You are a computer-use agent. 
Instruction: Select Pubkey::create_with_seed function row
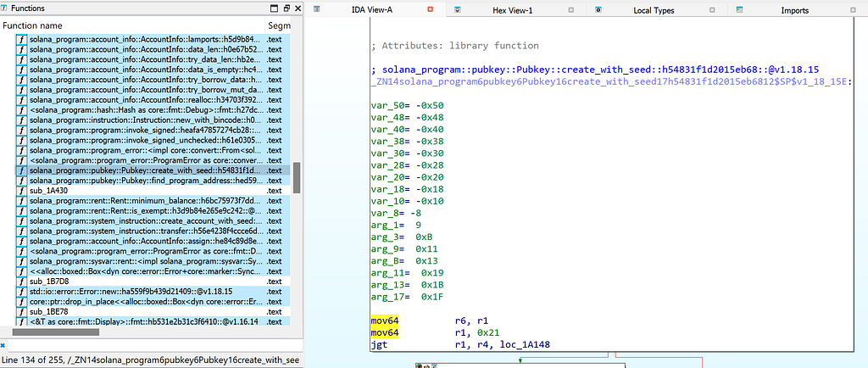[x=153, y=170]
